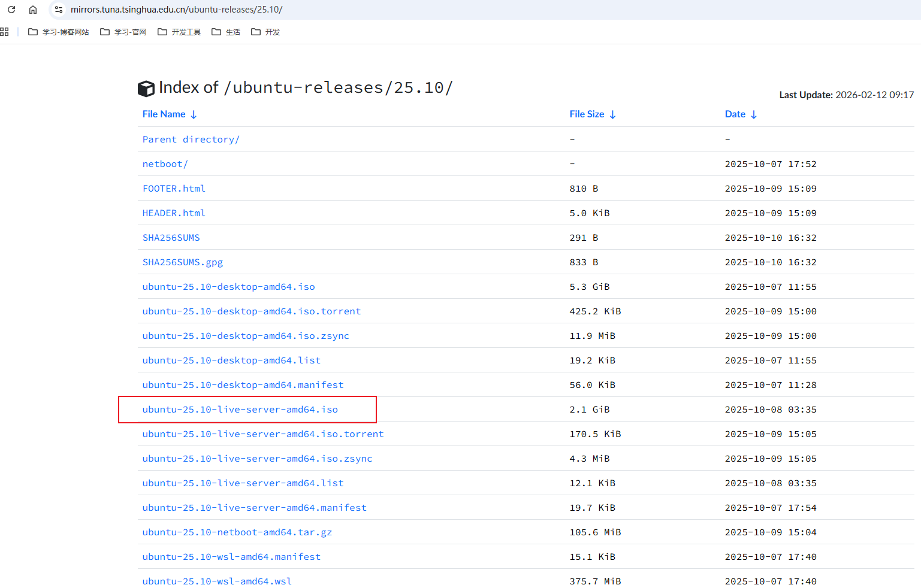Download ubuntu-25.10-netboot-amd64.tar.gz

[x=237, y=532]
